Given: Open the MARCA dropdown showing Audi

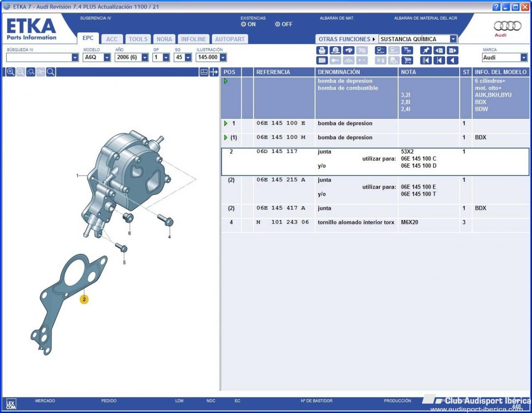Looking at the screenshot, I should coord(524,58).
